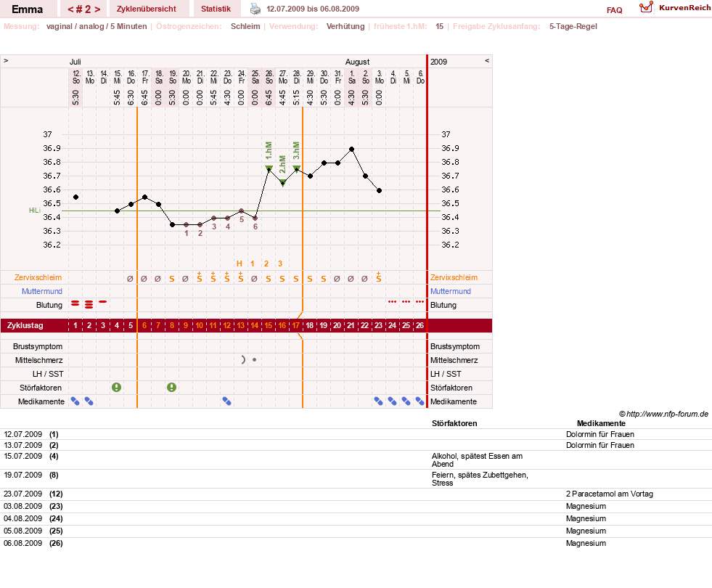
Task: Click the HiLi baseline label
Action: (35, 211)
